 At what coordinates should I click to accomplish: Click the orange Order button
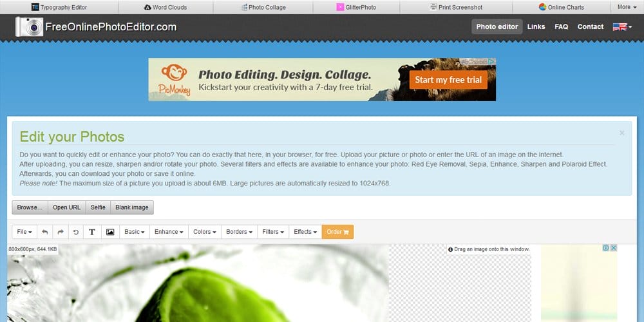click(337, 232)
